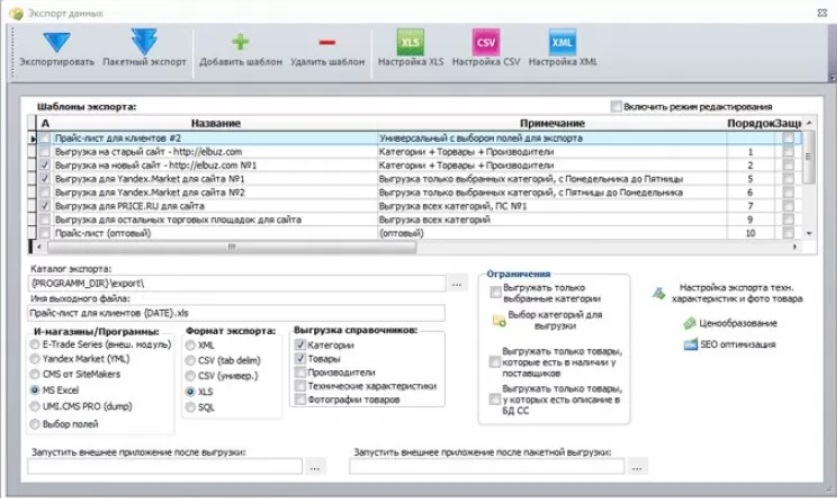Viewport: 837px width, 499px height.
Task: Open Настройка XLS settings
Action: tap(410, 43)
